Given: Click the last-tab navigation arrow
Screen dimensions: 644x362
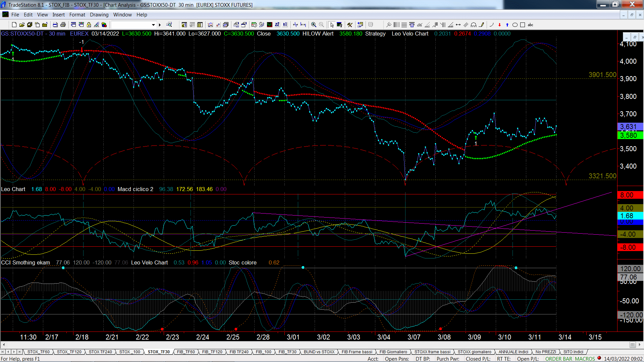Looking at the screenshot, I should pos(20,352).
